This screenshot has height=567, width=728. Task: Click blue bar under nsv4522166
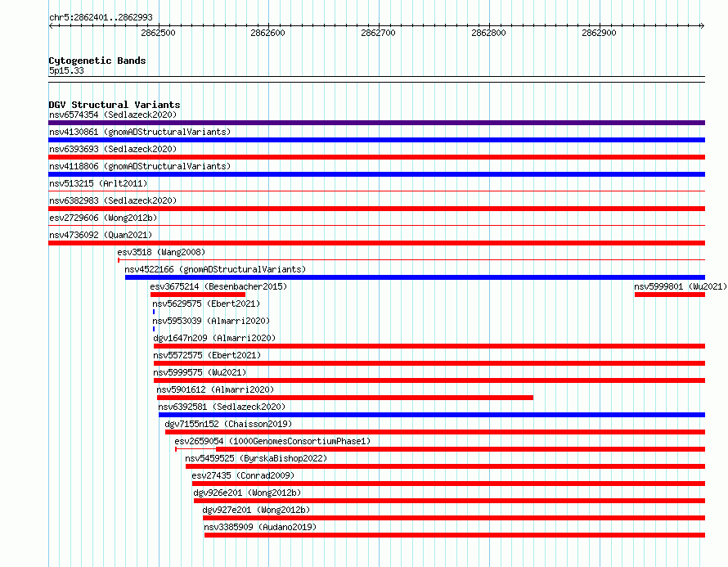[x=415, y=277]
